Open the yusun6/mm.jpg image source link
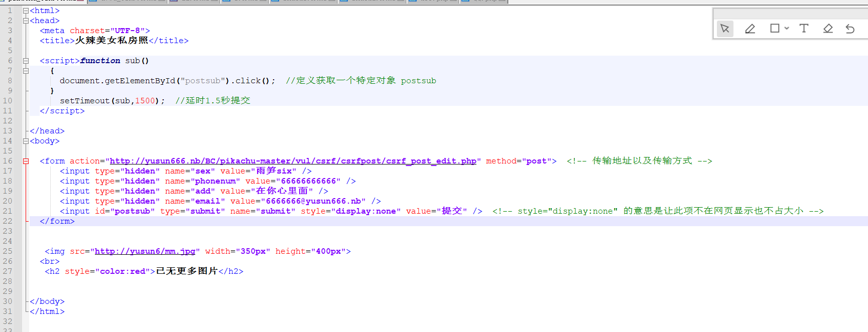This screenshot has width=868, height=332. [x=145, y=251]
